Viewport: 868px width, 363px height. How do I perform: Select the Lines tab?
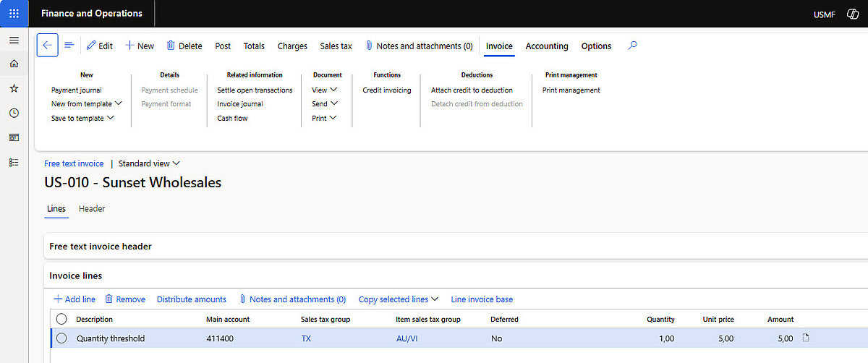click(56, 208)
